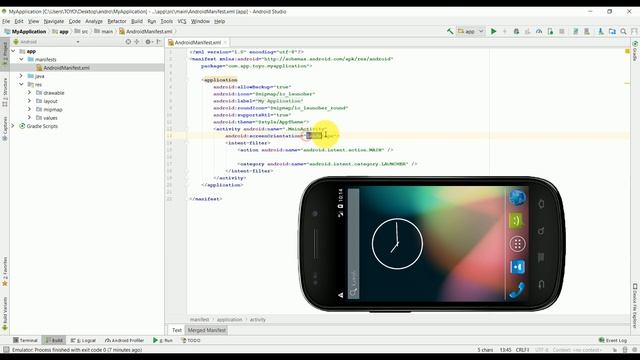Click the Debug app bug icon
The width and height of the screenshot is (640, 360).
pyautogui.click(x=516, y=31)
